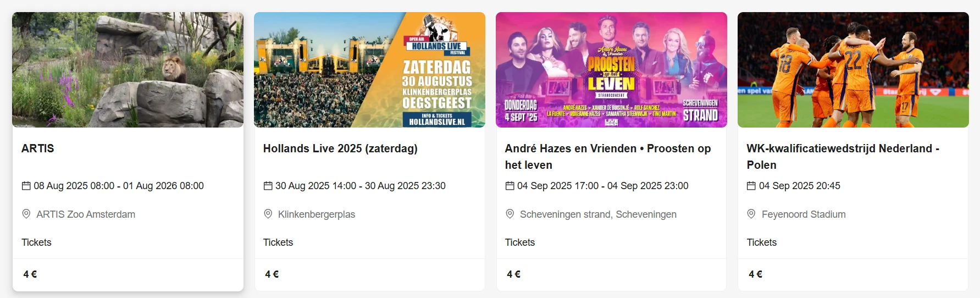Open the ARTIS event title
Screen dimensions: 980x298
click(x=38, y=148)
